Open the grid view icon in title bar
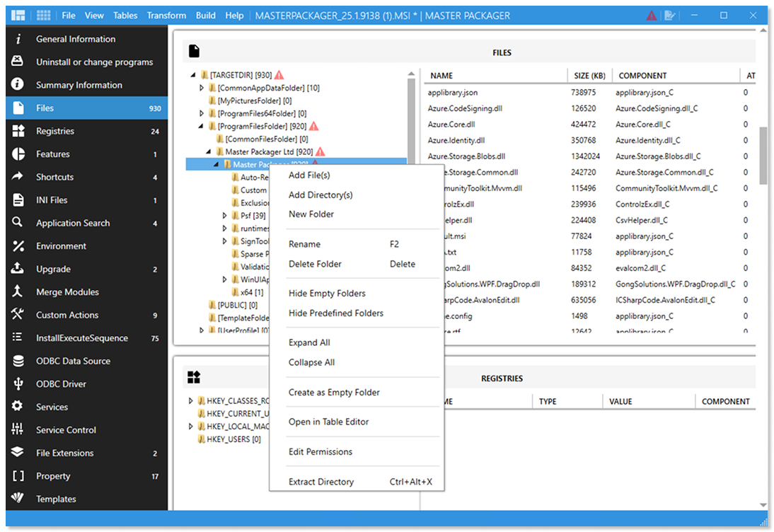 (43, 16)
